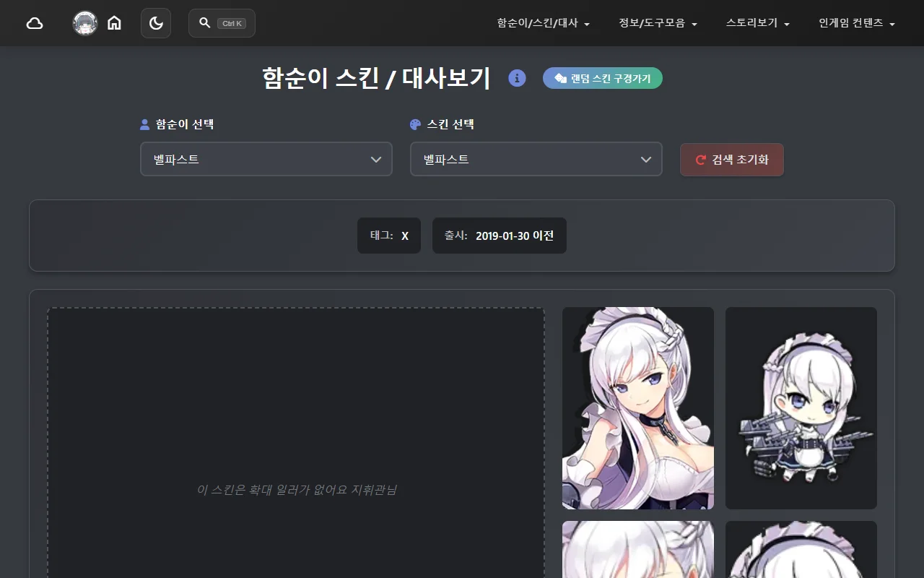Image resolution: width=924 pixels, height=578 pixels.
Task: Click the 태그: X chip
Action: tap(389, 236)
